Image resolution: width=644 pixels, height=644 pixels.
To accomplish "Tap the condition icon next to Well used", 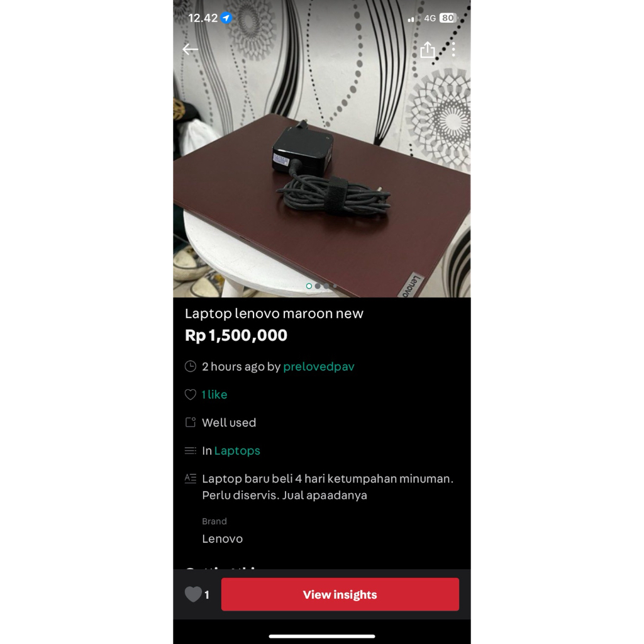I will coord(190,422).
